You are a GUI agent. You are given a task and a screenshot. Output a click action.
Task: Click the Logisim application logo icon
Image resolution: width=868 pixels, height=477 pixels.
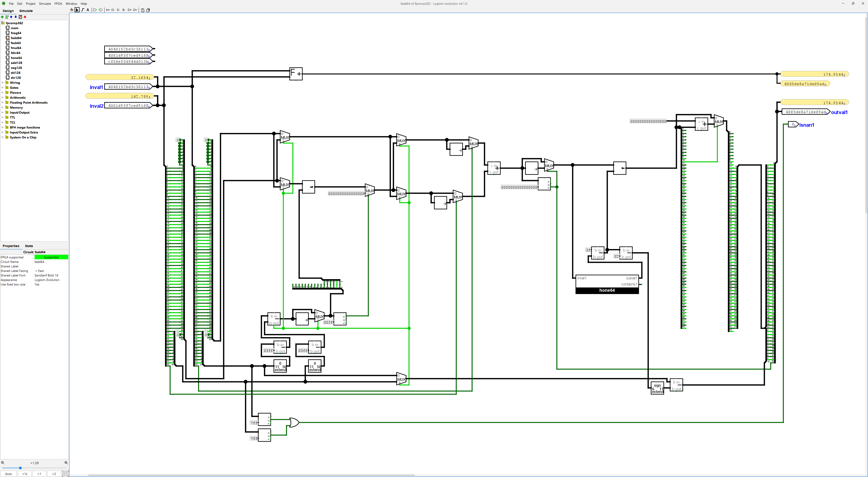click(x=3, y=3)
